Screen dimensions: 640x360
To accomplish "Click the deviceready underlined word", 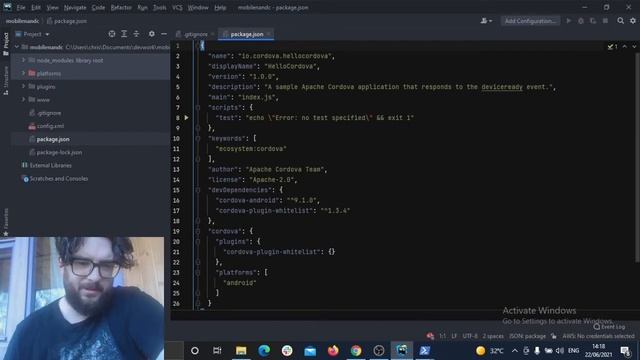I will [502, 87].
